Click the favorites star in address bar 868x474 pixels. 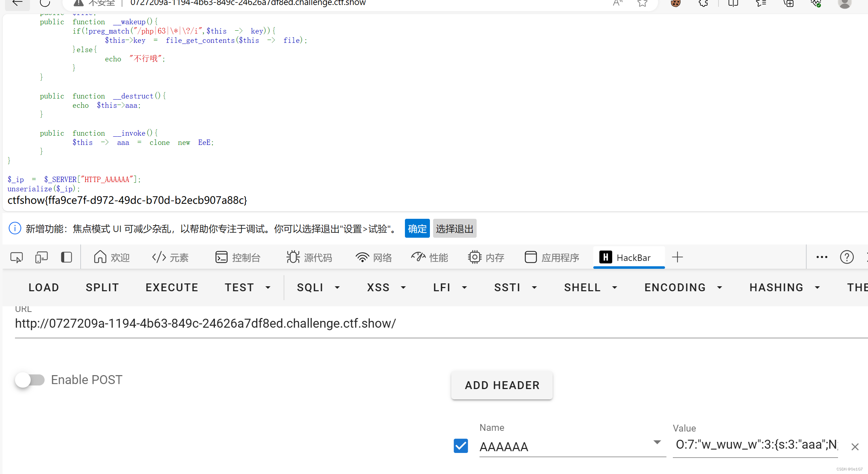642,3
